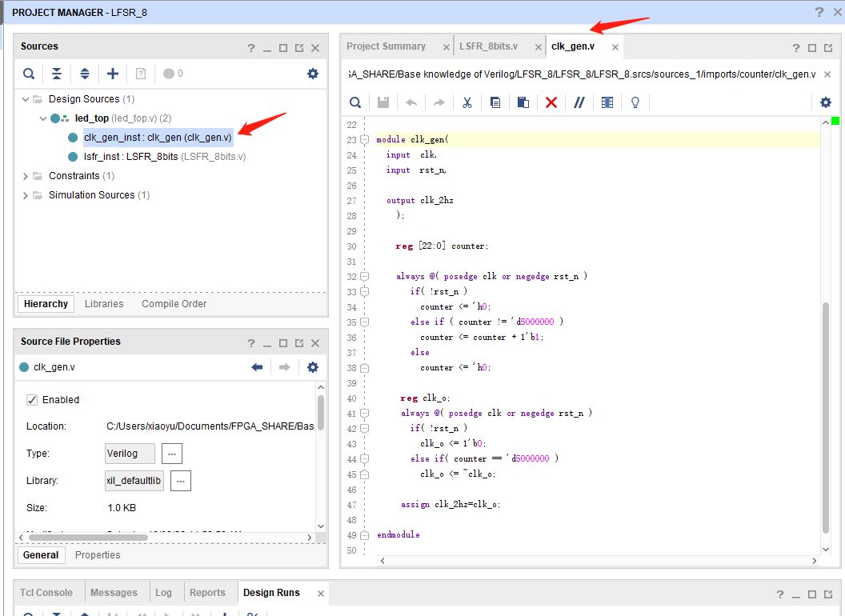Viewport: 845px width, 616px height.
Task: Add sources with the plus icon
Action: pos(113,74)
